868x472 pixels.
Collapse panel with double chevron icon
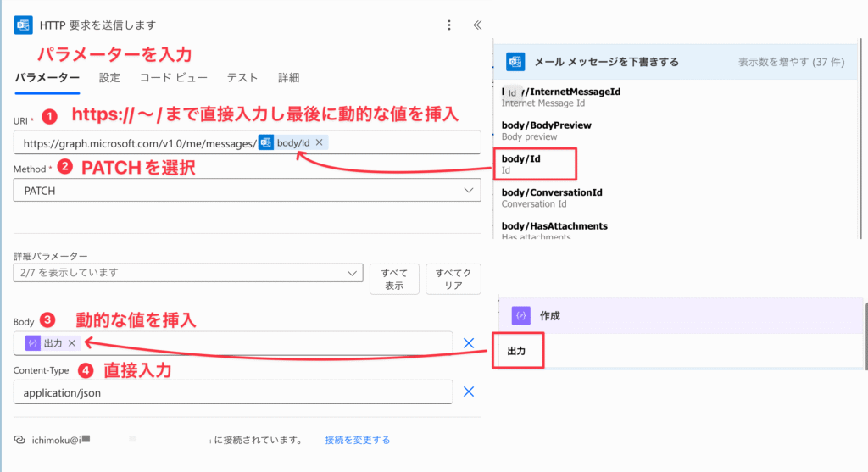477,25
